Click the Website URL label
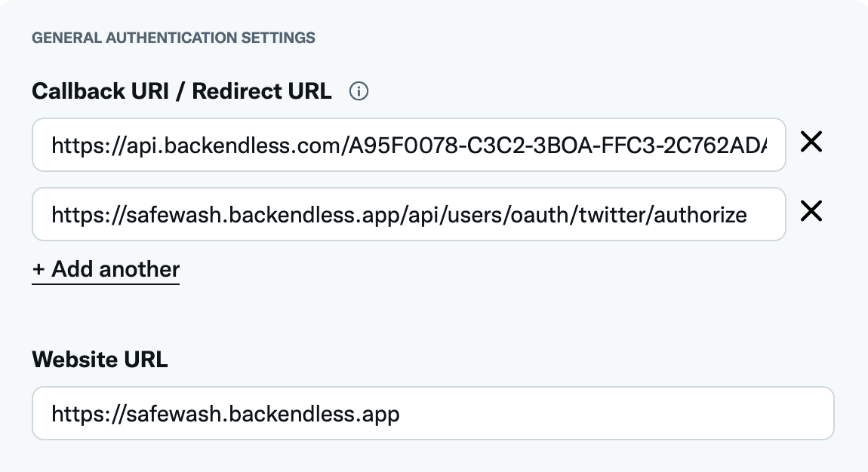The image size is (868, 472). (100, 360)
